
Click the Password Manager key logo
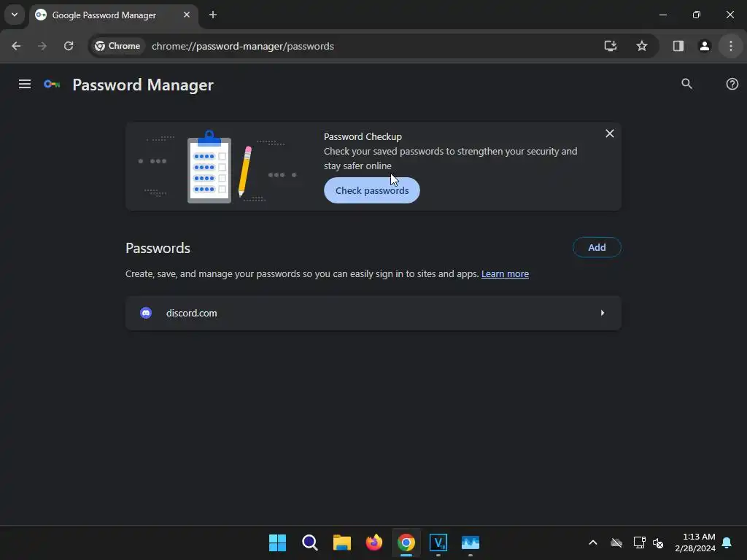(x=52, y=85)
